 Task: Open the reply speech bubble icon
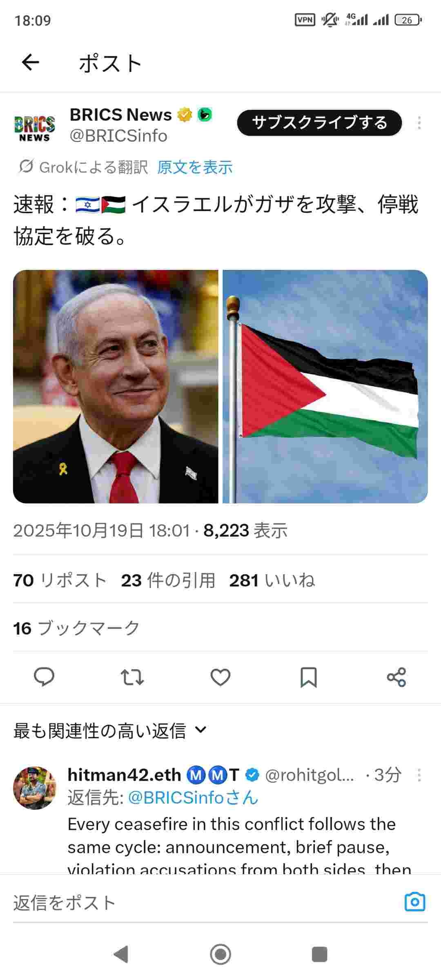[x=44, y=677]
